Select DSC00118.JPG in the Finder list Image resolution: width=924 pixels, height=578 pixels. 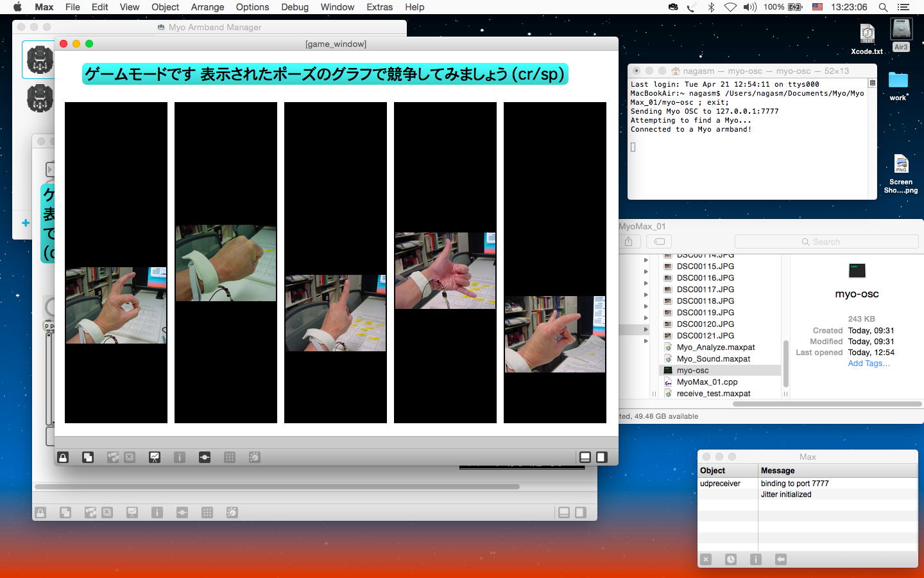click(x=705, y=301)
